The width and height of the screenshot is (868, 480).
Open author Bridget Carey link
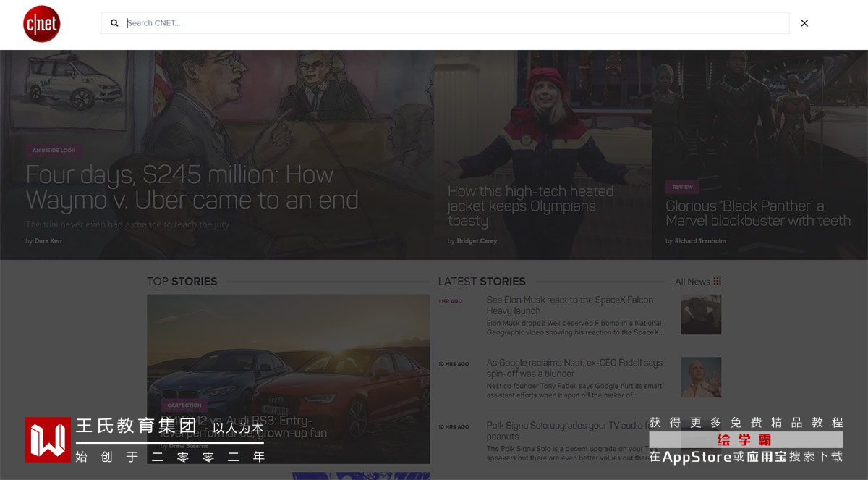tap(477, 241)
